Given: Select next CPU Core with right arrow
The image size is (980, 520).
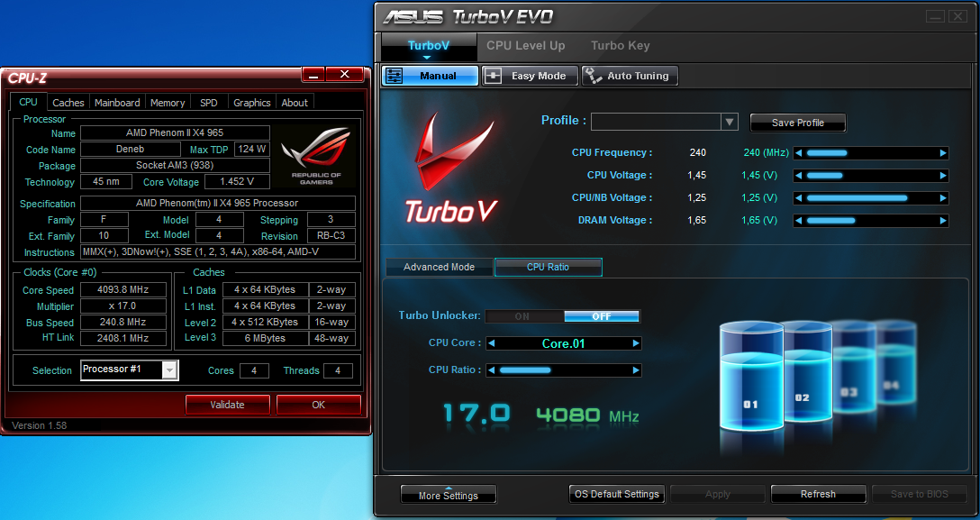Looking at the screenshot, I should coord(636,343).
